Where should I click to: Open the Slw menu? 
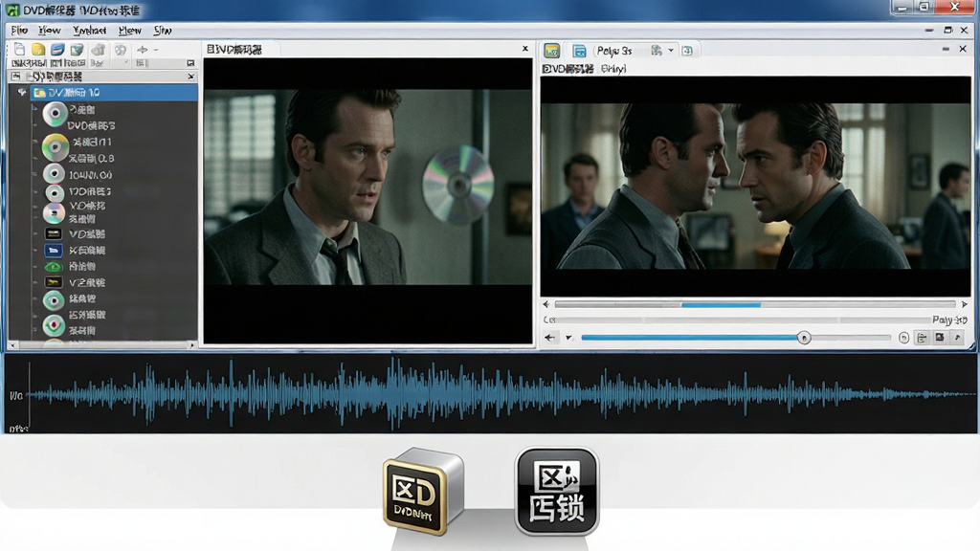pyautogui.click(x=163, y=30)
